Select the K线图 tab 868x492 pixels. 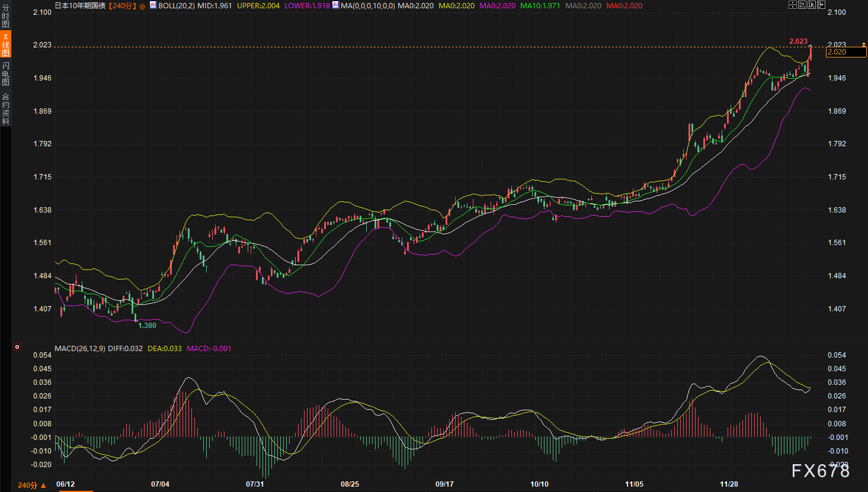5,45
